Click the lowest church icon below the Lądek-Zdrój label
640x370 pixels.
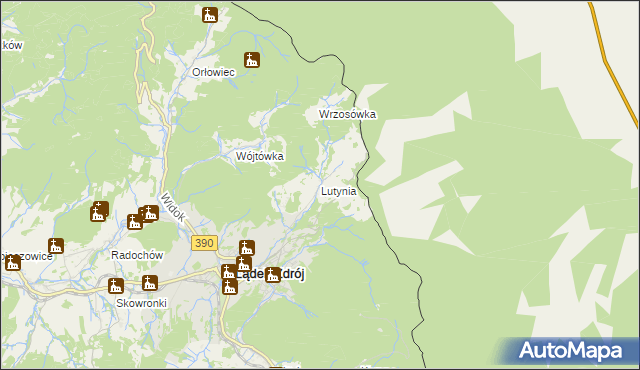click(230, 286)
